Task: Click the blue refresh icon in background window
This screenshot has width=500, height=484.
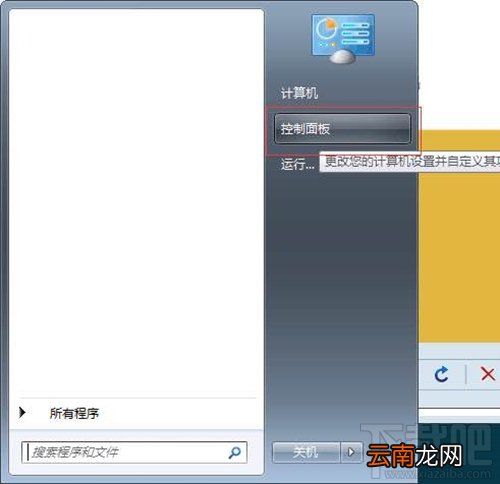Action: tap(442, 374)
